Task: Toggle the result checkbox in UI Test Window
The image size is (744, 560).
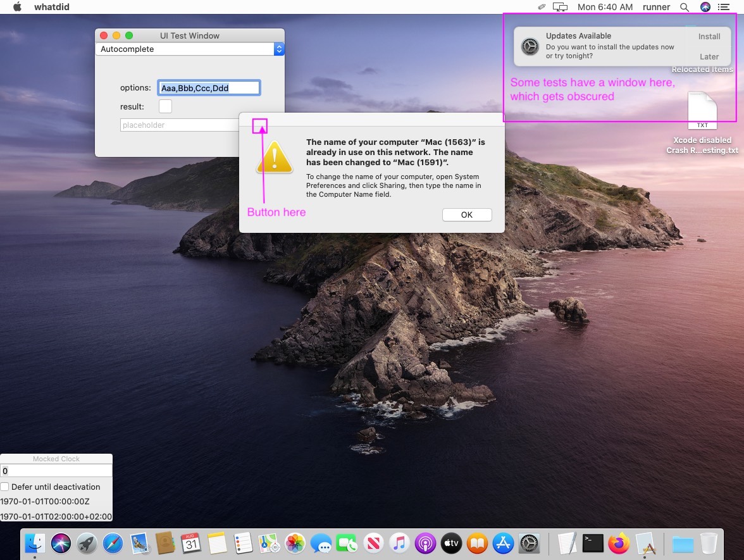Action: (x=165, y=106)
